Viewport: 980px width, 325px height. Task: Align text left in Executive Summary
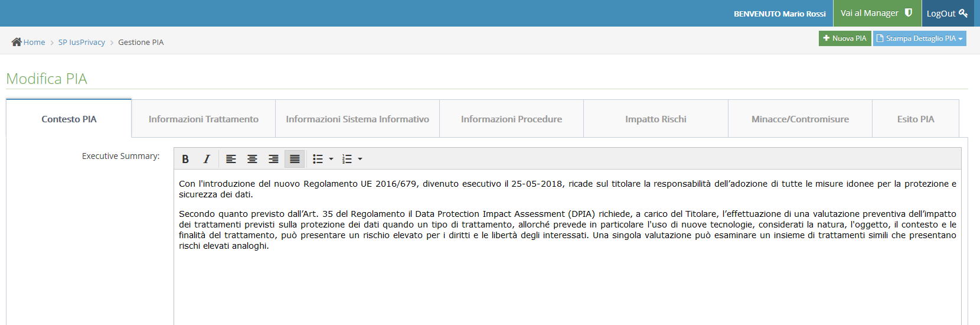pos(231,159)
